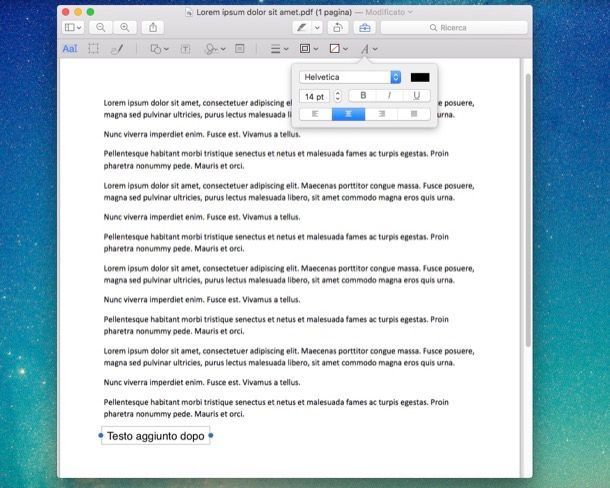Open the Helvetica font dropdown
This screenshot has height=488, width=610.
point(350,77)
